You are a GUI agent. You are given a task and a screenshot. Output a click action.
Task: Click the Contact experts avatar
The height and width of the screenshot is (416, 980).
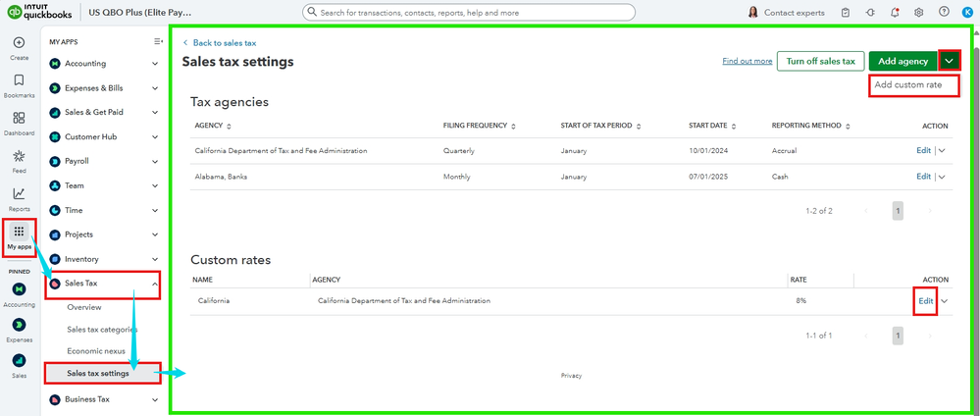click(x=753, y=13)
